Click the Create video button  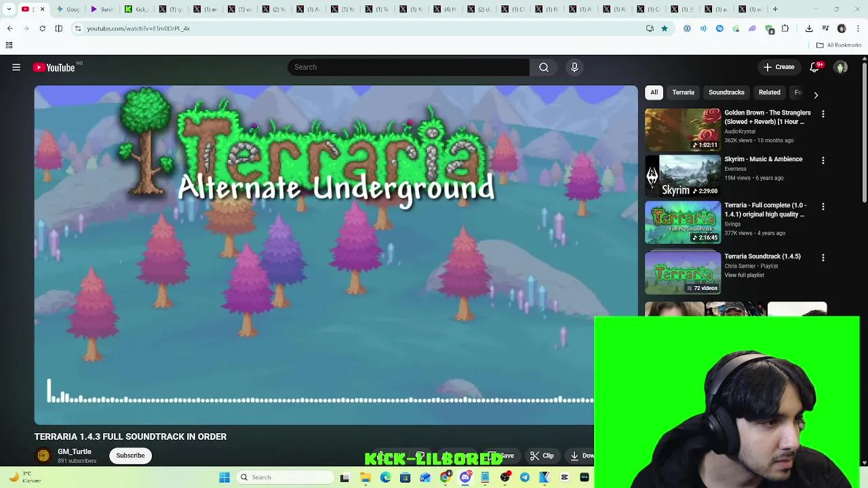[x=778, y=67]
